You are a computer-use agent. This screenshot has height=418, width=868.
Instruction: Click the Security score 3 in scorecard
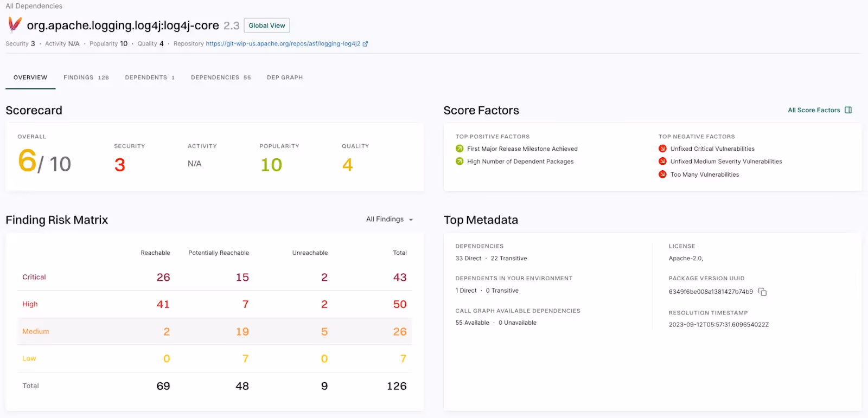pos(120,165)
